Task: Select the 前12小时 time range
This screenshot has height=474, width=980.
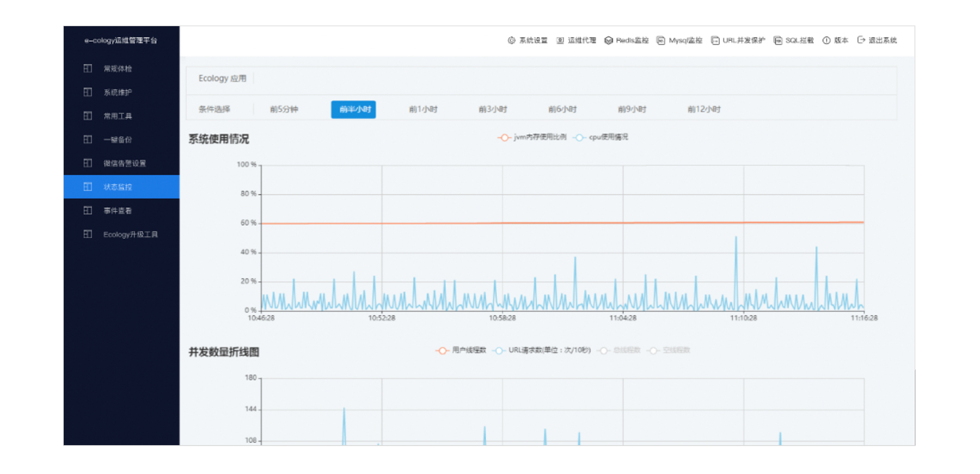Action: [704, 109]
